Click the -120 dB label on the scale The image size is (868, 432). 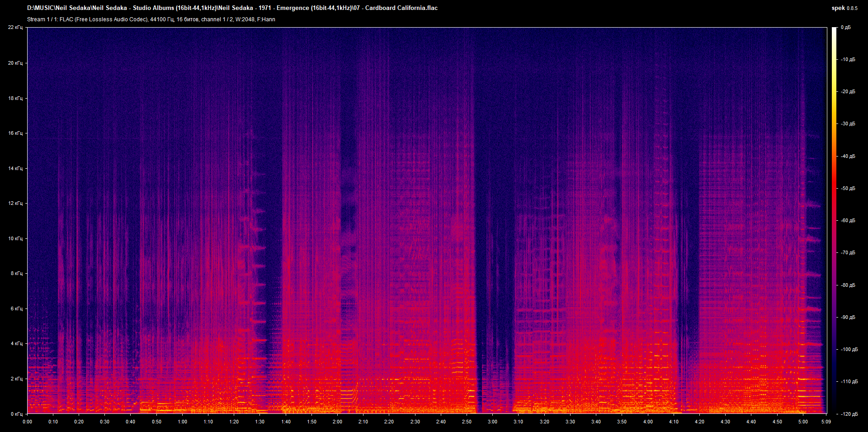pos(849,414)
